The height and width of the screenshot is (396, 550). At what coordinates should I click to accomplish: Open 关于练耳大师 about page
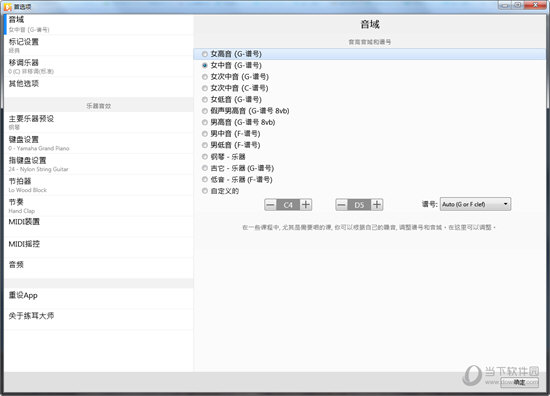coord(99,320)
